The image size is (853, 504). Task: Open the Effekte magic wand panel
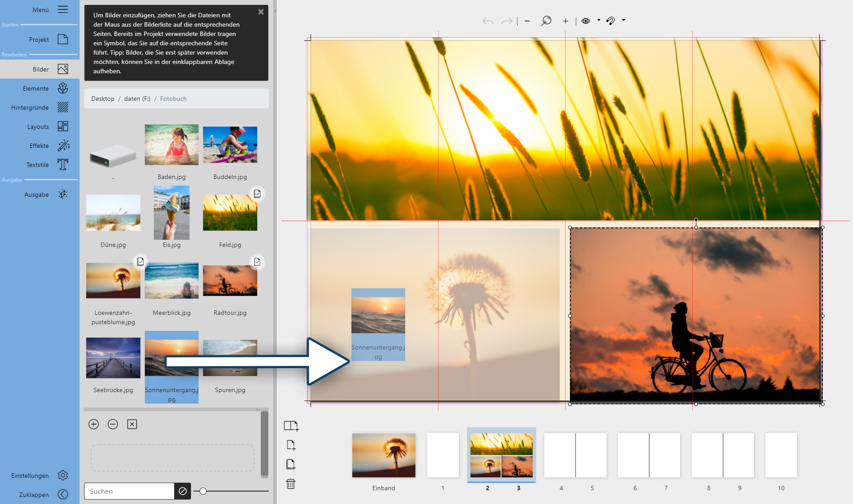click(x=63, y=146)
